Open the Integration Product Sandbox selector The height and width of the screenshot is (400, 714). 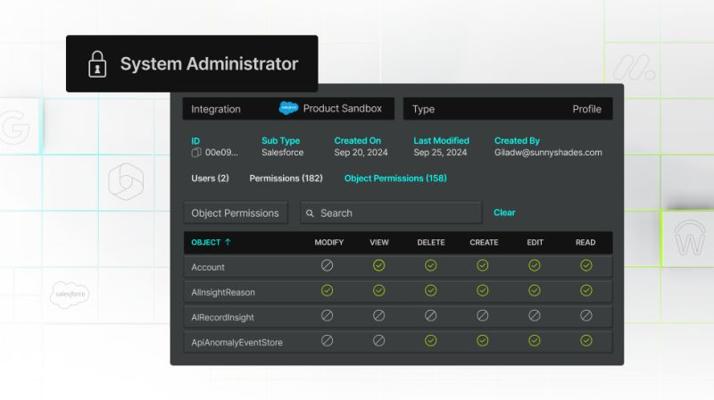[290, 109]
